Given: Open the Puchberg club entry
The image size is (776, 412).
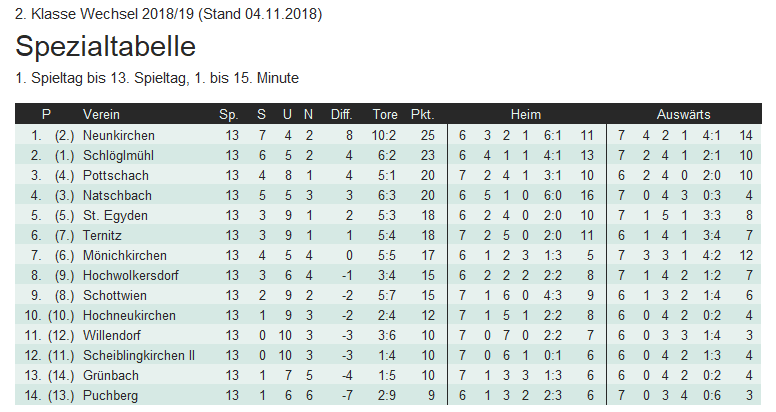Looking at the screenshot, I should pos(111,396).
